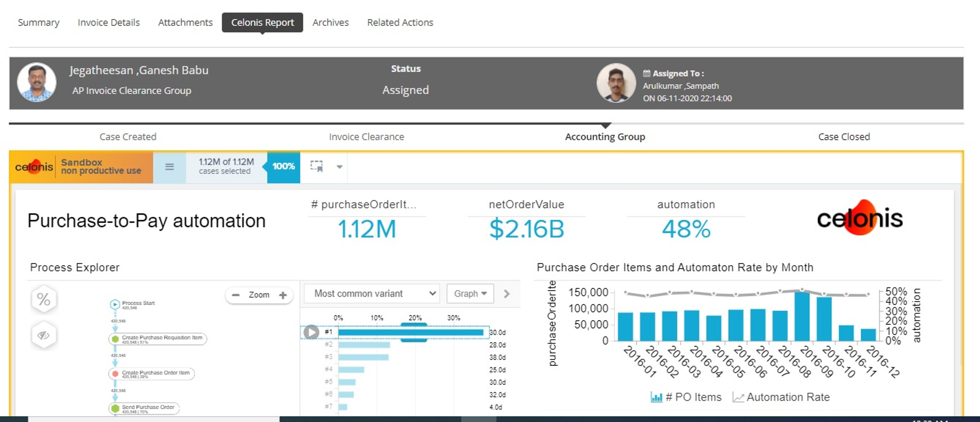Screen dimensions: 980x422
Task: Click Ganesh Babu's profile photo
Action: (36, 82)
